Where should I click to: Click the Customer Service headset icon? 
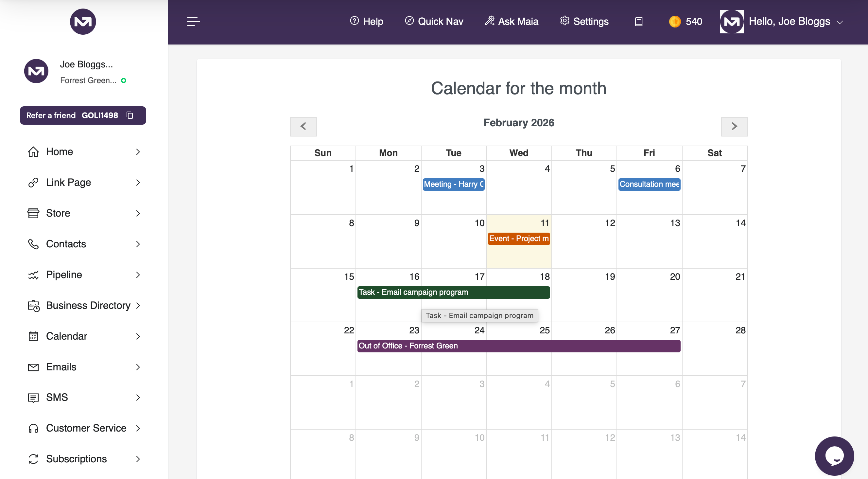33,428
